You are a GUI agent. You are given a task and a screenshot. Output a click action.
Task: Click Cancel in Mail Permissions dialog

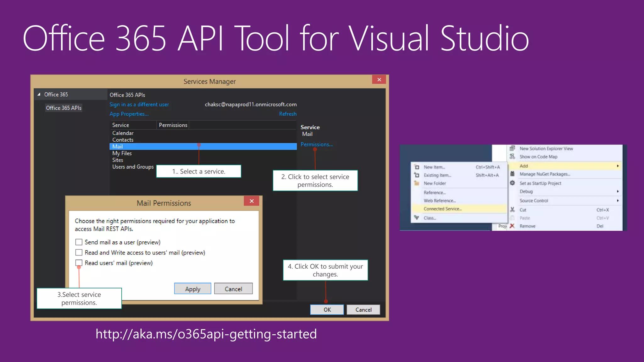[x=233, y=288]
